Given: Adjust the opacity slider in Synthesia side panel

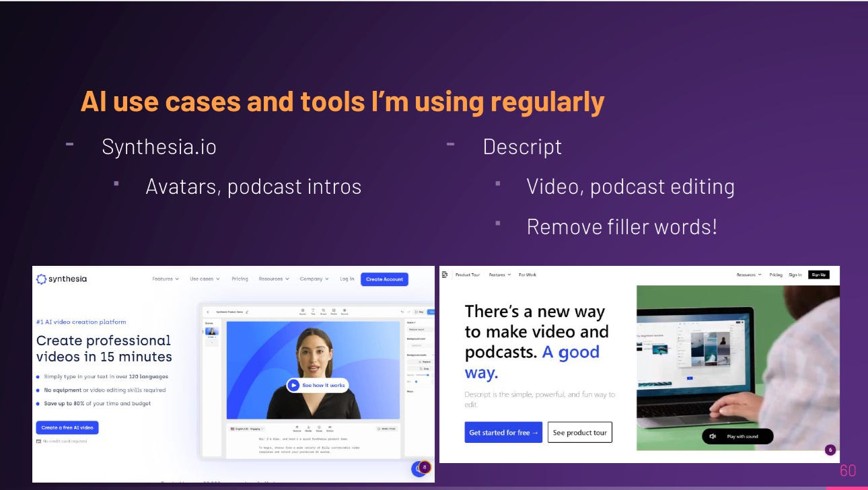Looking at the screenshot, I should coord(423,374).
